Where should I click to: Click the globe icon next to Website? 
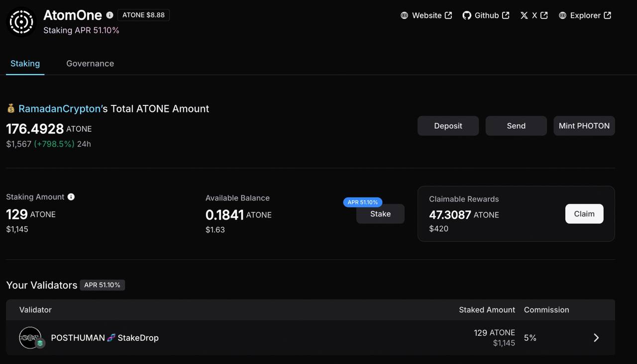(405, 15)
